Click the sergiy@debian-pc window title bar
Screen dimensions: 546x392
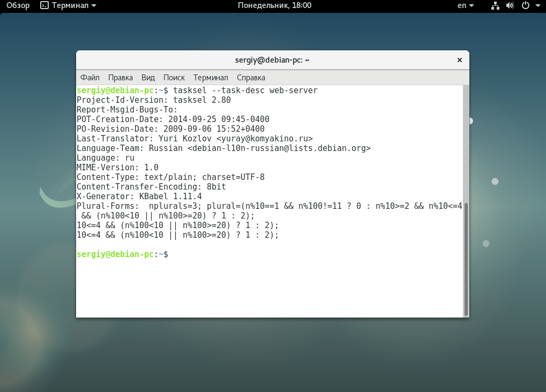(272, 60)
